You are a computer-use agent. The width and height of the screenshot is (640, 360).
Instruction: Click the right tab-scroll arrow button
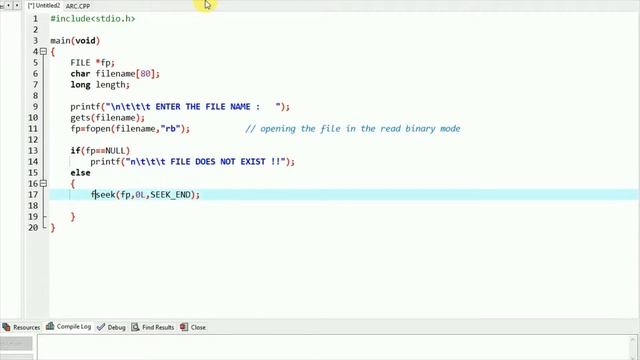[x=17, y=6]
